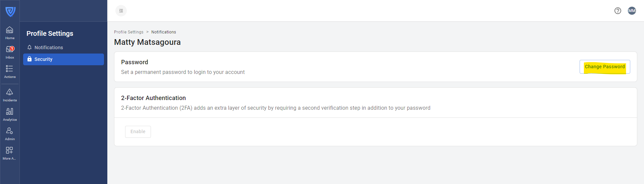Click the 2-Factor Authentication section heading
The width and height of the screenshot is (644, 184).
coord(153,98)
